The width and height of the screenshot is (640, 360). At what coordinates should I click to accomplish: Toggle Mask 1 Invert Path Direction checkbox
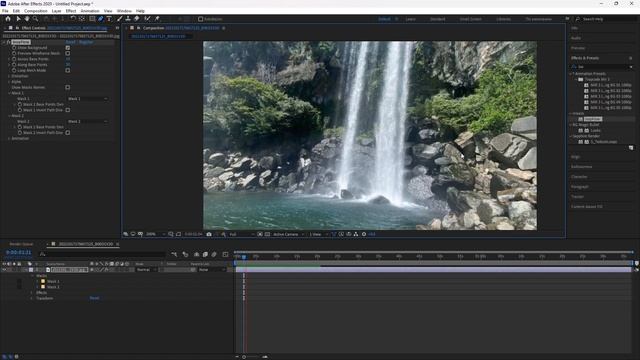tap(68, 110)
